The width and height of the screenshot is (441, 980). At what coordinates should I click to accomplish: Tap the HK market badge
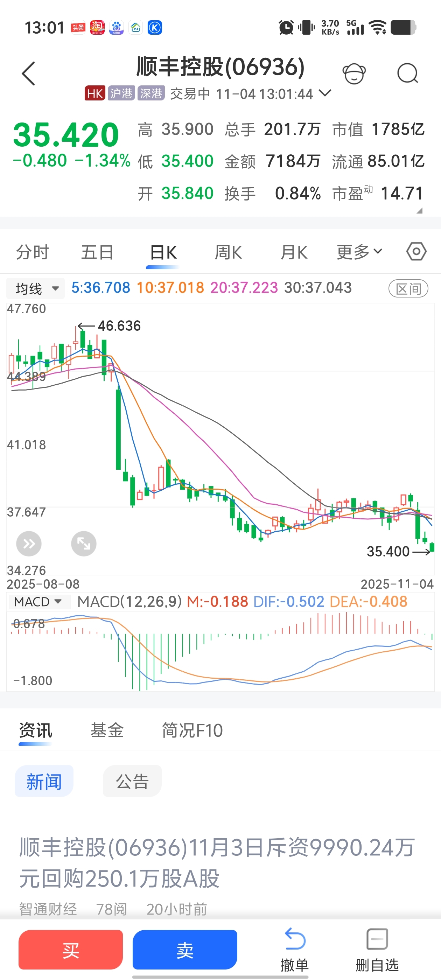click(x=95, y=93)
